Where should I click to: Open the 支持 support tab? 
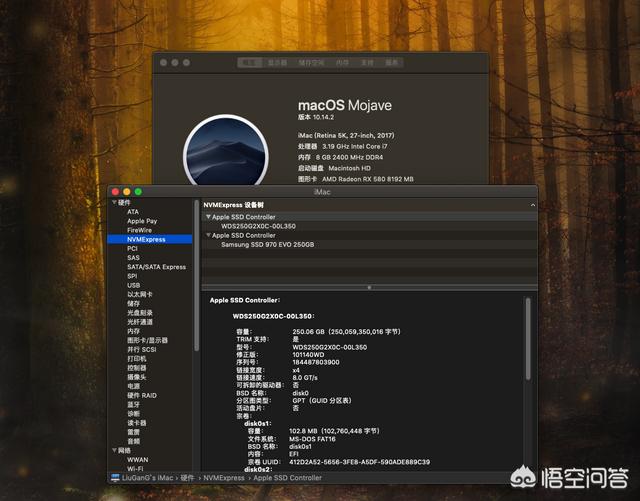pos(367,63)
